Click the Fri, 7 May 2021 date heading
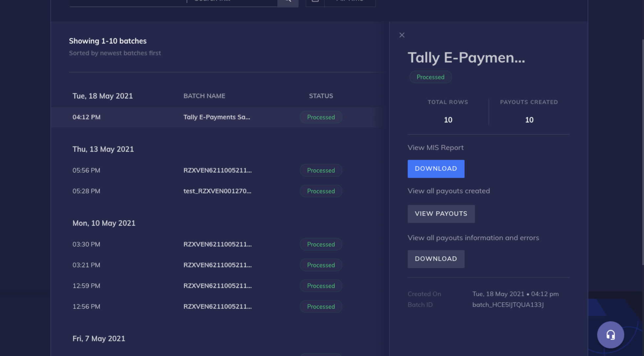 pos(99,339)
